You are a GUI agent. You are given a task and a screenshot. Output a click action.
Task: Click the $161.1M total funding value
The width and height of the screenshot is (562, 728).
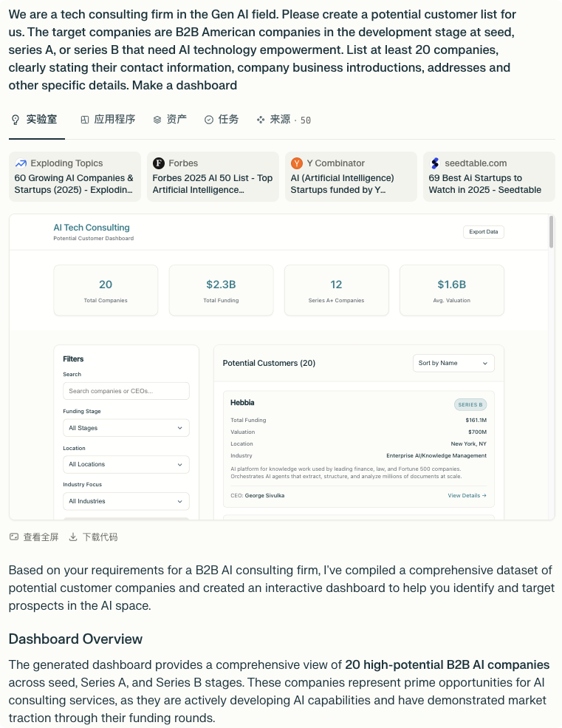(476, 421)
